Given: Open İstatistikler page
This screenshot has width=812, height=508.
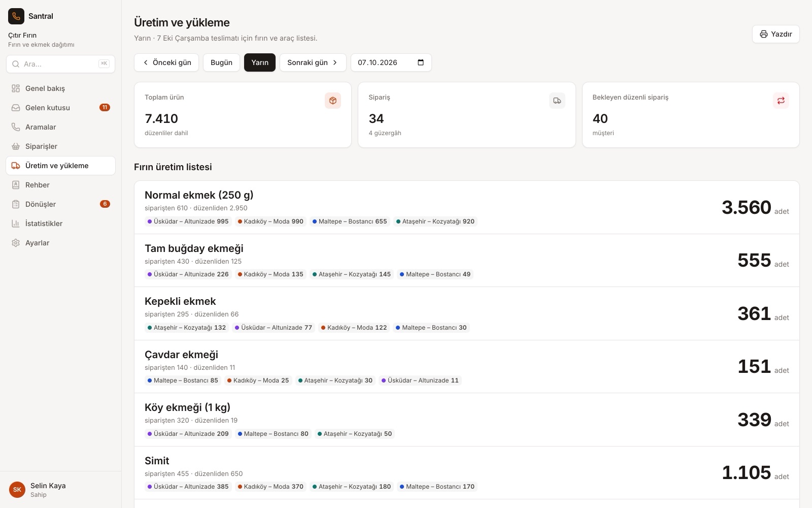Looking at the screenshot, I should [x=61, y=224].
